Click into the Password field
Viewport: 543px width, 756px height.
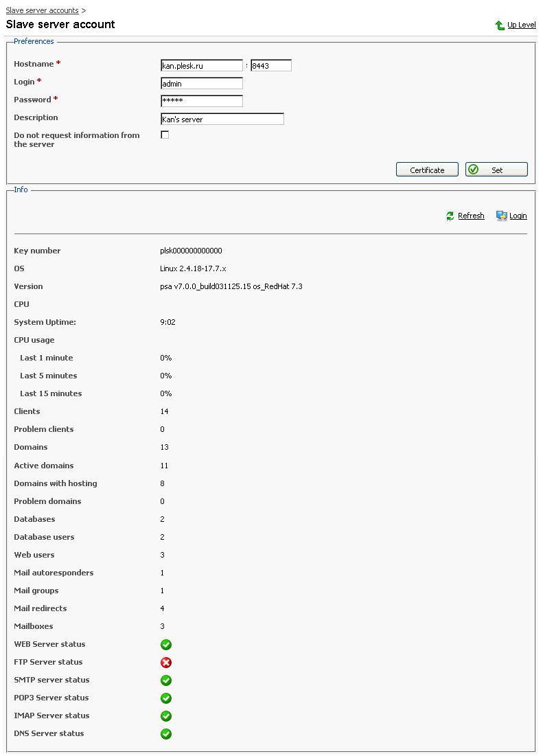coord(201,101)
